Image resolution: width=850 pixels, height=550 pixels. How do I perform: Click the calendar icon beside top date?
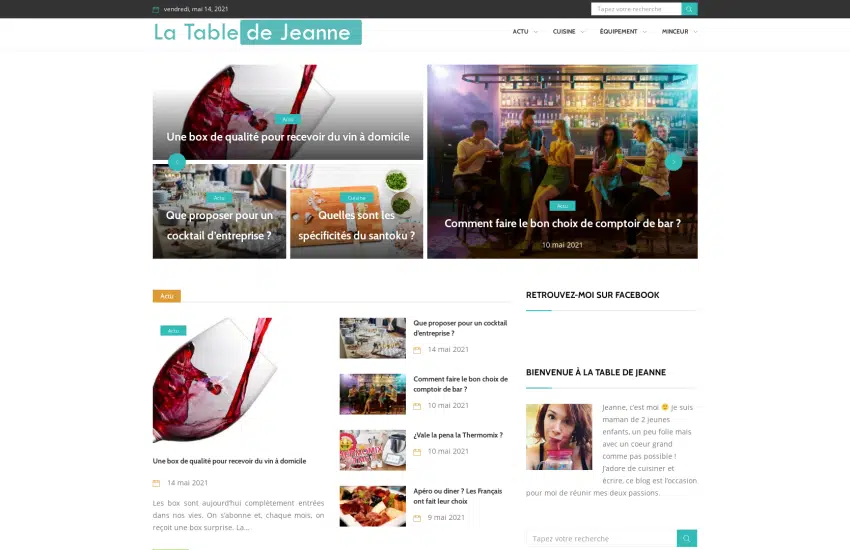pyautogui.click(x=156, y=9)
